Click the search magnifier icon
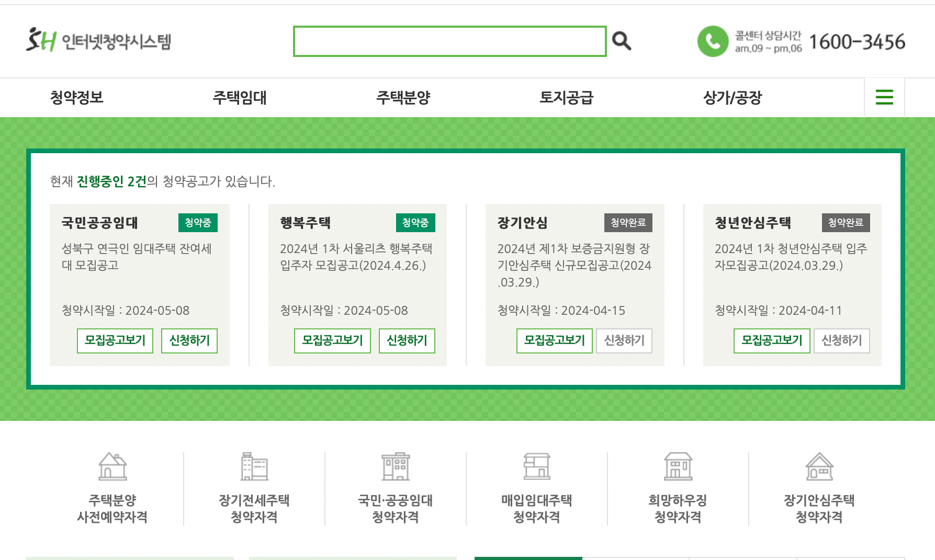 coord(622,40)
